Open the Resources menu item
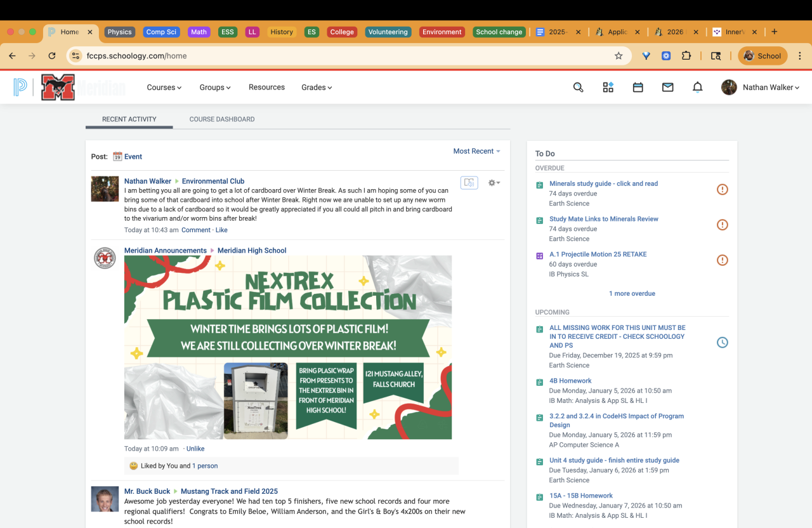The width and height of the screenshot is (812, 528). pos(266,87)
